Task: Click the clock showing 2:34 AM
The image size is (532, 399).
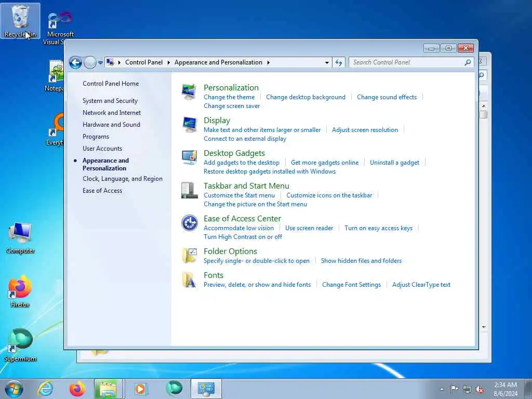Action: click(506, 385)
